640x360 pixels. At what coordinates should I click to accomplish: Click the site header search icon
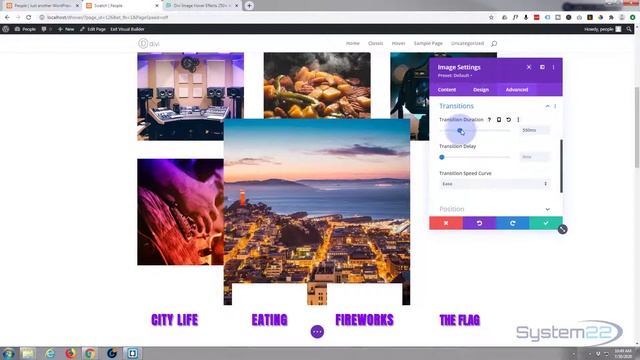[494, 43]
